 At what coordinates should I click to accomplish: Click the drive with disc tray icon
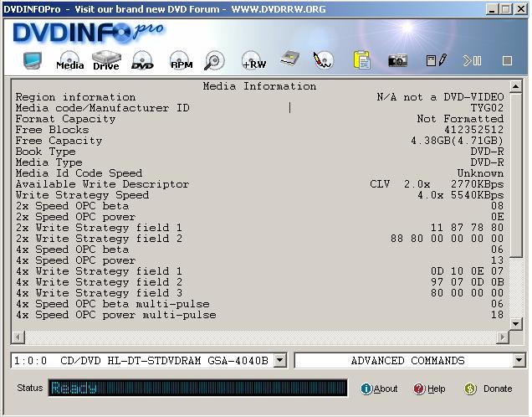pos(290,59)
